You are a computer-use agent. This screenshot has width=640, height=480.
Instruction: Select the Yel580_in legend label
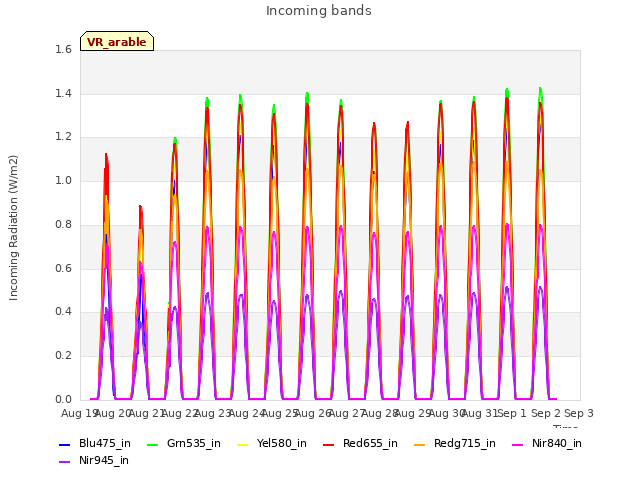(x=282, y=444)
